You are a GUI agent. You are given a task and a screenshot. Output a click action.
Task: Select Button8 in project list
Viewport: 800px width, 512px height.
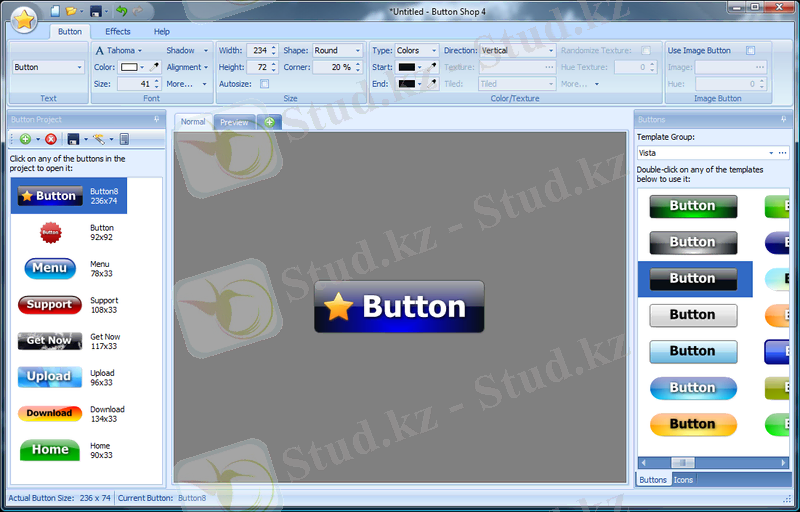69,196
